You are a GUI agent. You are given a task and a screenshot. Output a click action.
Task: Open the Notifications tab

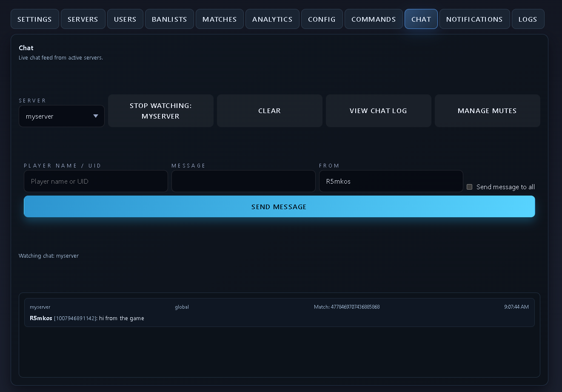pyautogui.click(x=474, y=19)
